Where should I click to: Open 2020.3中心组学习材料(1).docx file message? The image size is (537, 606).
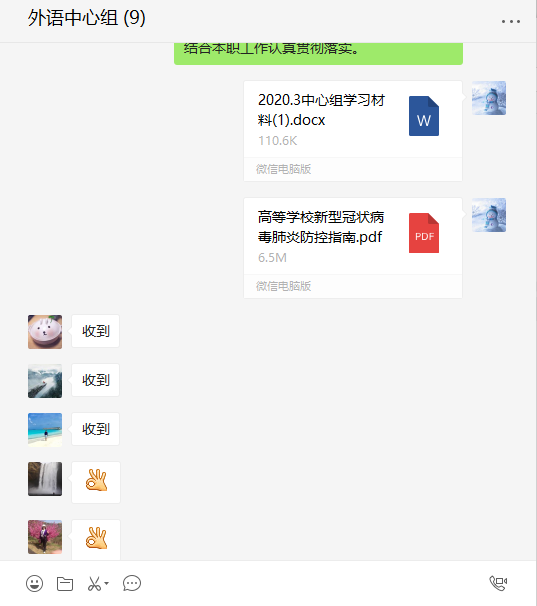[353, 131]
